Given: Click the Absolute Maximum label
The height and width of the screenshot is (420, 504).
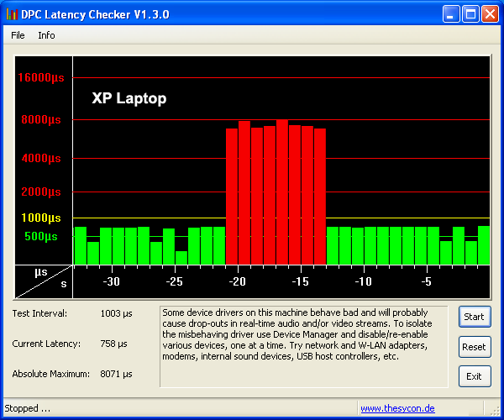Looking at the screenshot, I should pyautogui.click(x=50, y=374).
